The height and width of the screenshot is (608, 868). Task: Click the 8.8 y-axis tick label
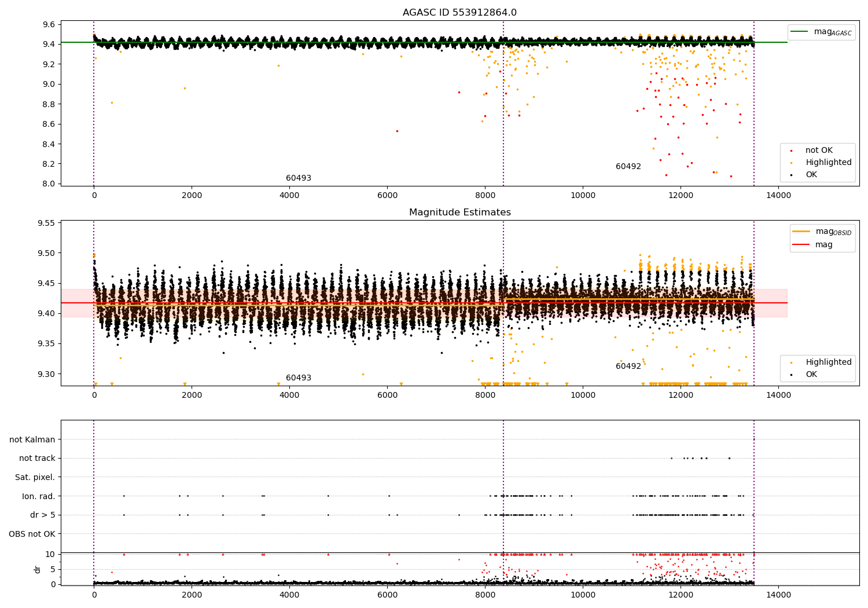(49, 104)
